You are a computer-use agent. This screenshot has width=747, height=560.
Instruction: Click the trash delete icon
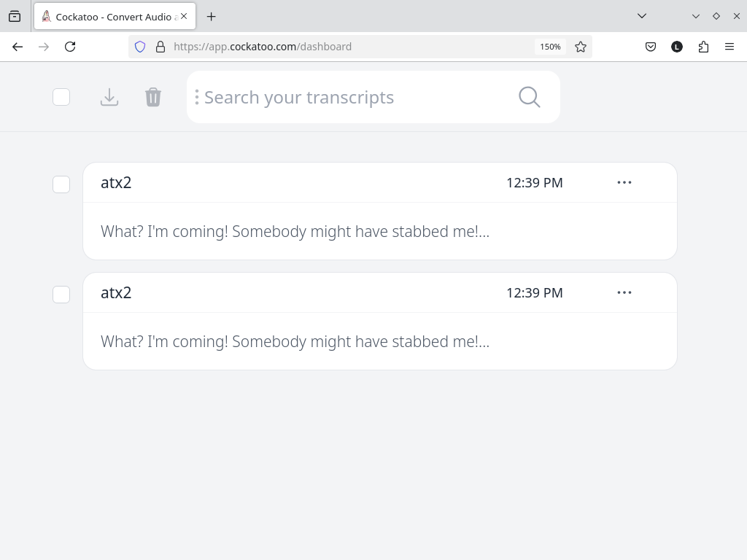click(153, 97)
